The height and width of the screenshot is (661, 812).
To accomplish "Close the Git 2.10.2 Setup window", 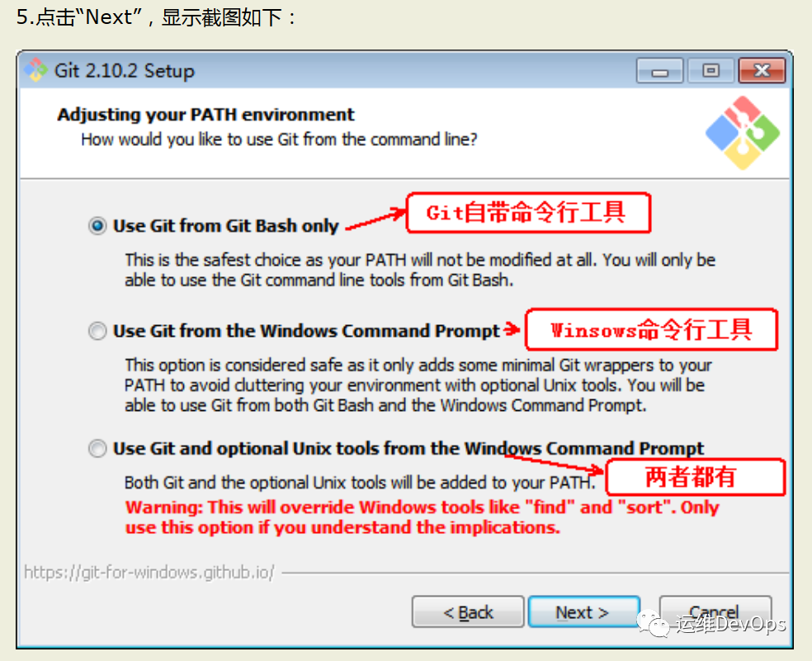I will coord(762,71).
